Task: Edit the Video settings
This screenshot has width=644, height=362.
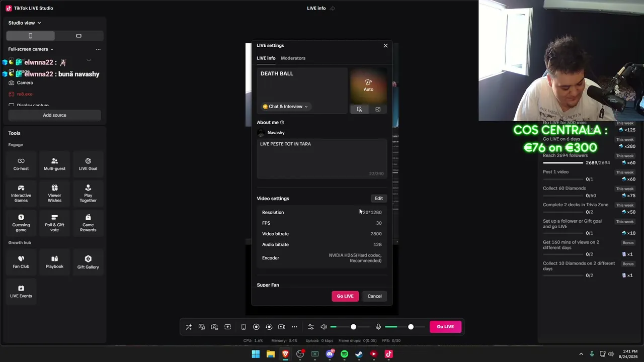Action: pos(379,198)
